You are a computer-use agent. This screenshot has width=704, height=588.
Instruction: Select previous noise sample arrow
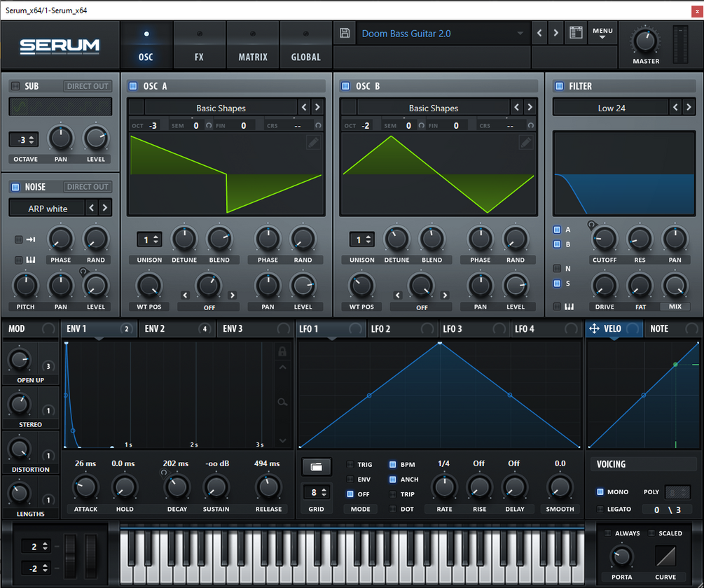coord(92,208)
